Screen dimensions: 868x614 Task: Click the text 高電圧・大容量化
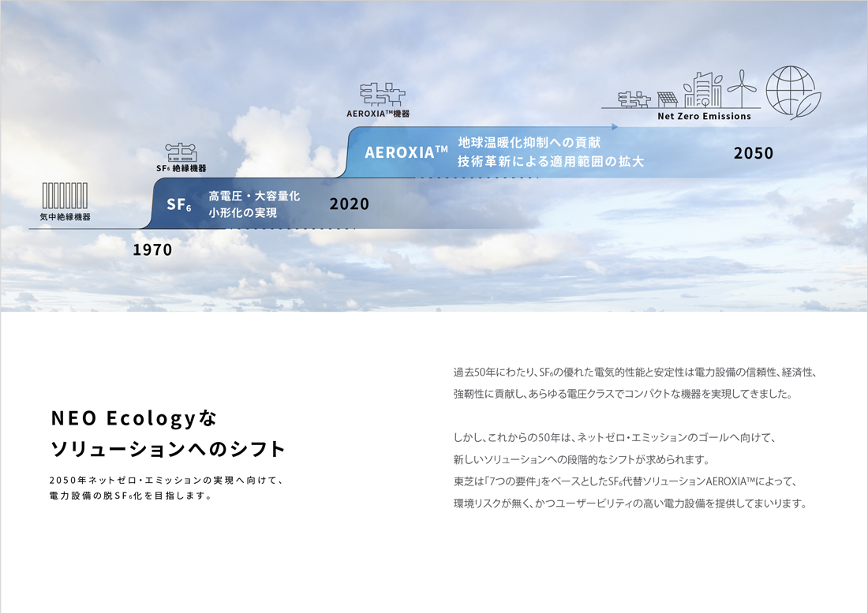tap(254, 196)
